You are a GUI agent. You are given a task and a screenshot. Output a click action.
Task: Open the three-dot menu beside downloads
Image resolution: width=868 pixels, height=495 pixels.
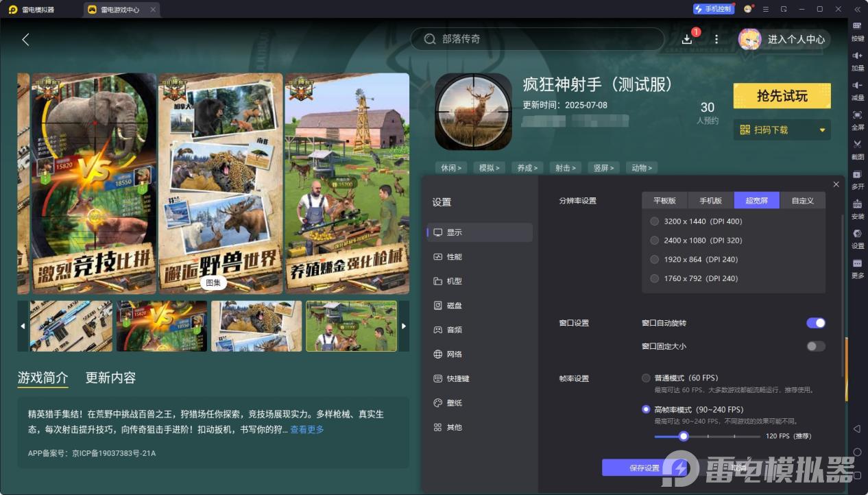pyautogui.click(x=716, y=39)
